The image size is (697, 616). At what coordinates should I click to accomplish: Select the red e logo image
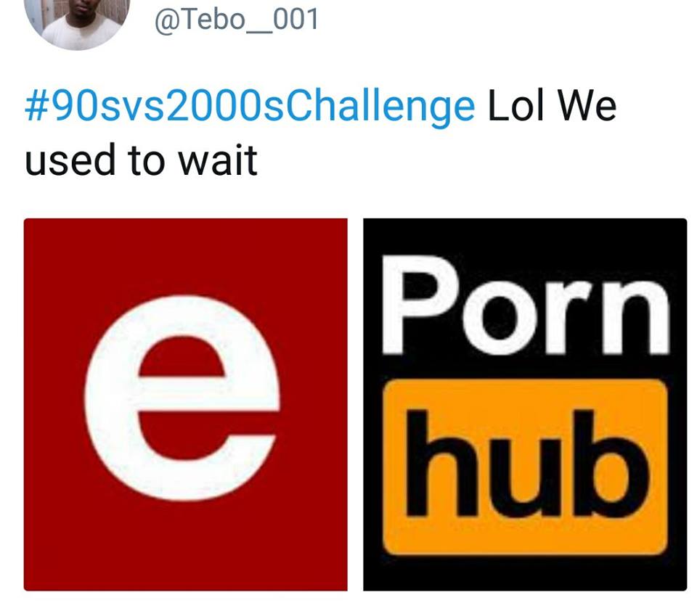tap(185, 404)
